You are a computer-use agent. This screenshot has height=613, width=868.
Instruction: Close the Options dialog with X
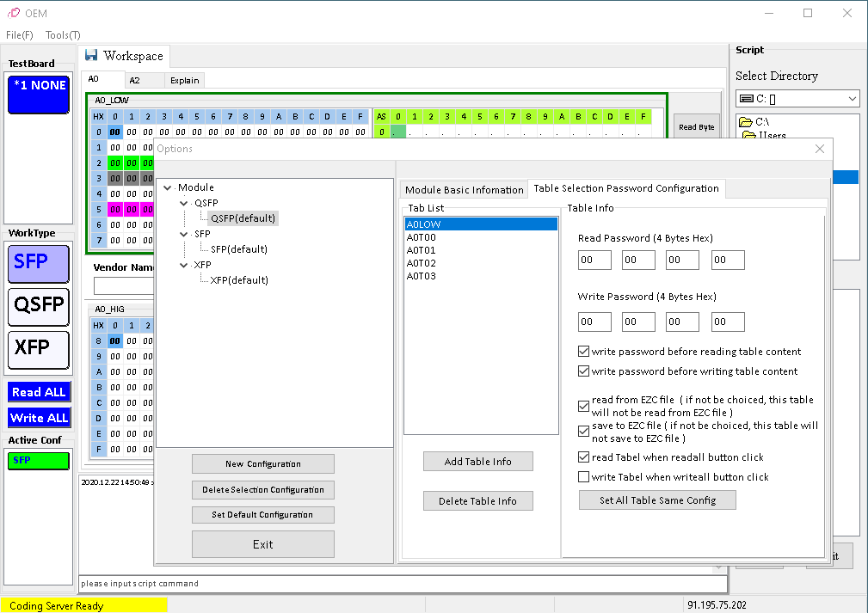coord(819,149)
